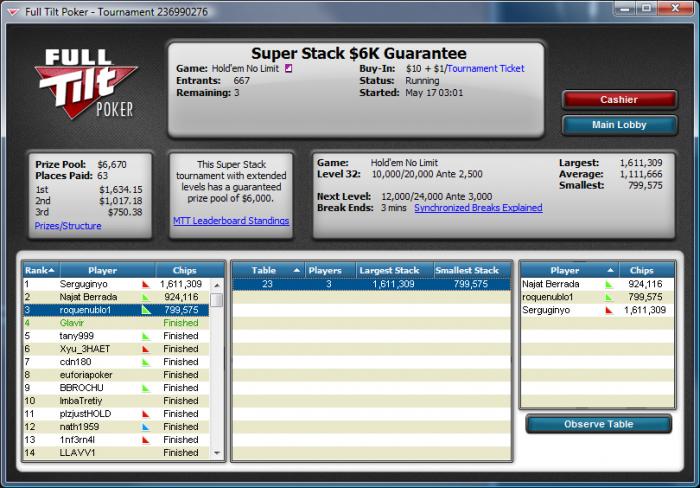The width and height of the screenshot is (700, 488).
Task: Click flag icon next to roquenublo1 in table players panel
Action: coord(609,297)
